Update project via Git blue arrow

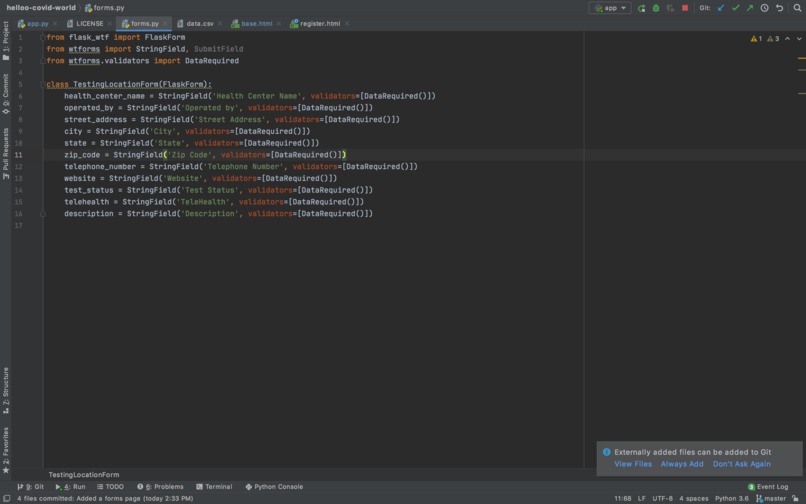click(x=721, y=8)
